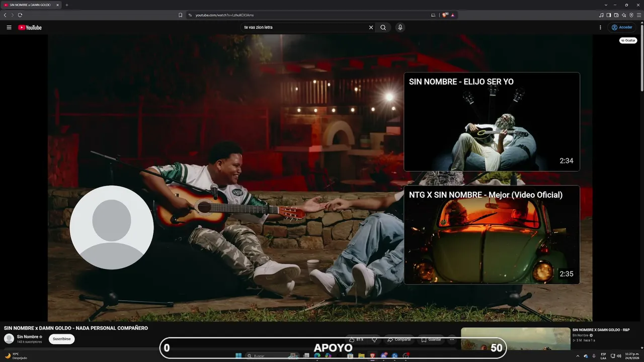This screenshot has width=644, height=362.
Task: Share the video with Compartir
Action: [399, 340]
